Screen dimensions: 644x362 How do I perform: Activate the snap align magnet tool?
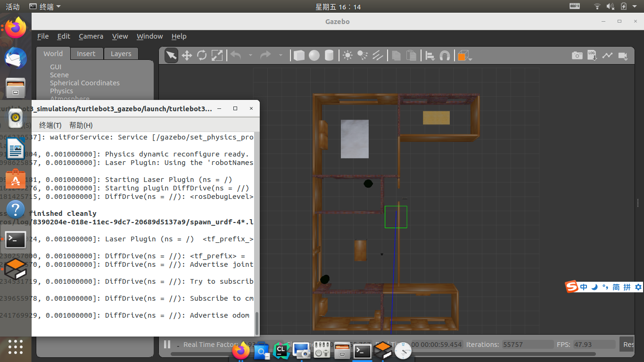[x=444, y=55]
